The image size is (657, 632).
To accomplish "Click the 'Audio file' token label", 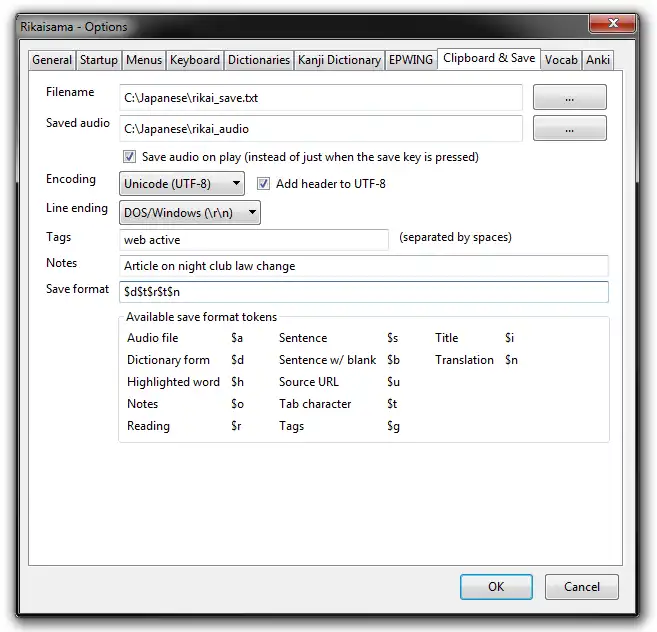I will tap(153, 338).
